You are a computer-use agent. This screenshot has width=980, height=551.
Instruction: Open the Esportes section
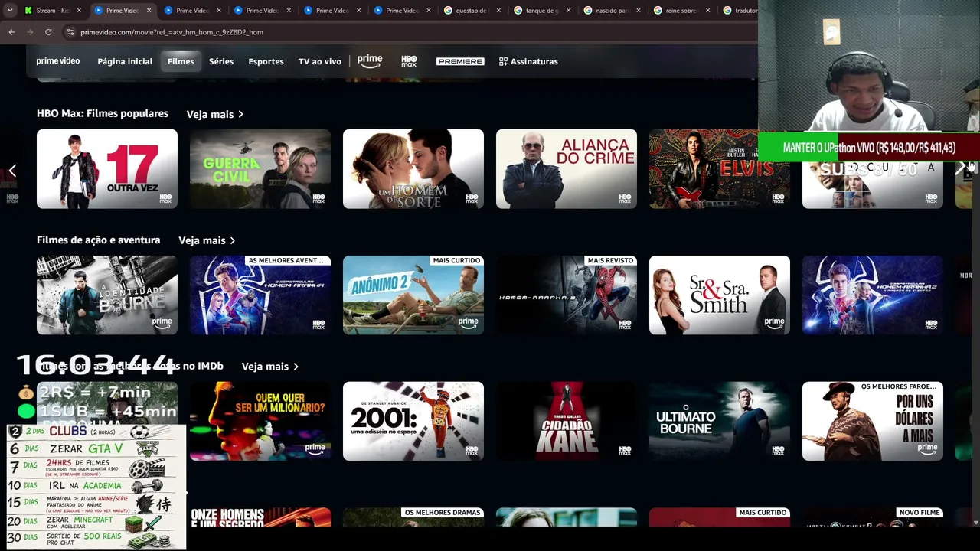point(266,61)
